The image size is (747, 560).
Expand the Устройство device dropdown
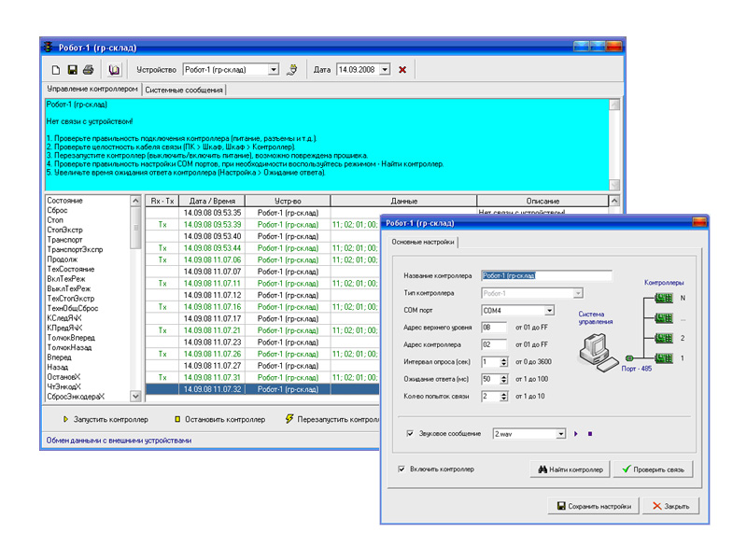coord(273,70)
